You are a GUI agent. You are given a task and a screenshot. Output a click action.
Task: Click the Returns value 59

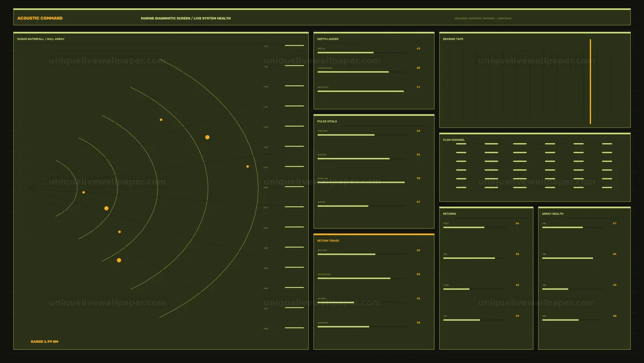point(517,316)
